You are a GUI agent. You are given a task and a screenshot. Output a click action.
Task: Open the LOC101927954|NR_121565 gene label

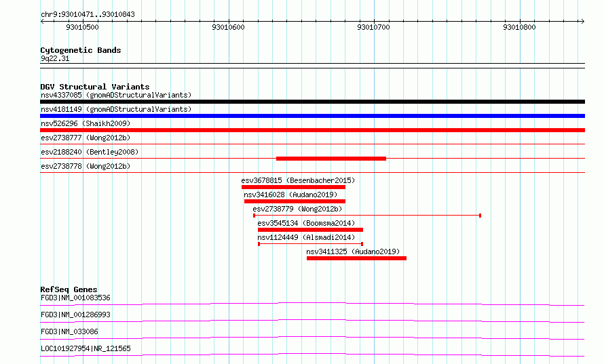[86, 348]
